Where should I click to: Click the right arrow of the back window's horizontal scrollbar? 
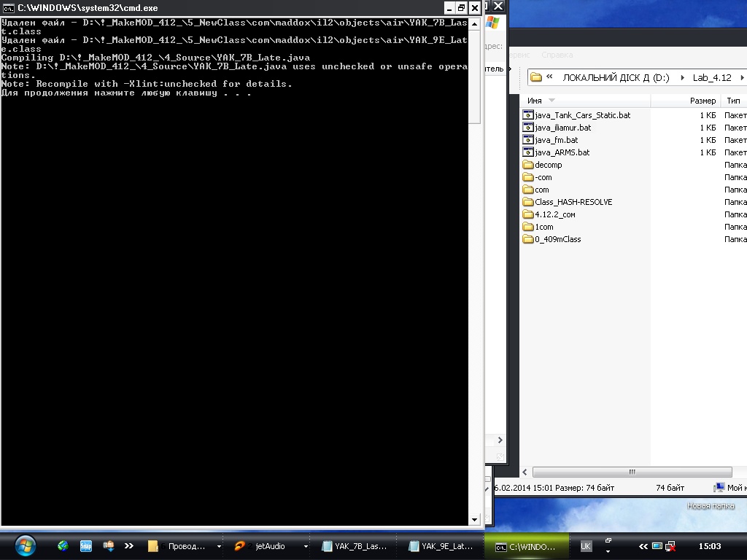500,440
